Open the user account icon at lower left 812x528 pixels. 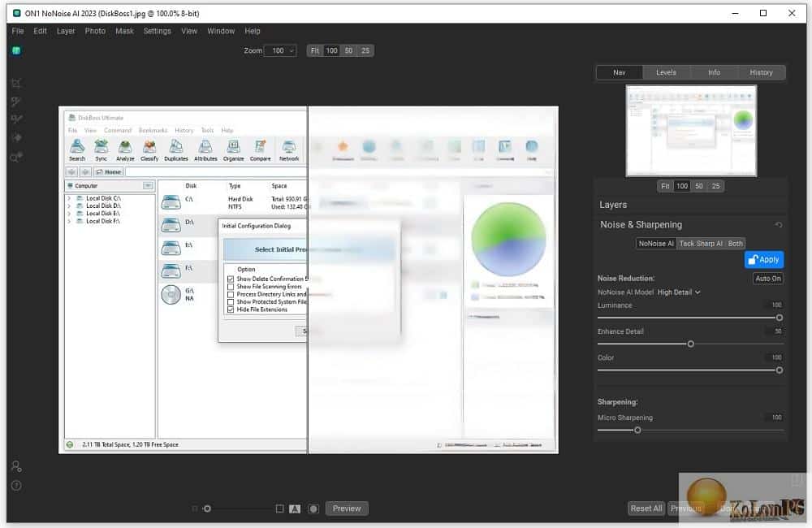coord(16,467)
